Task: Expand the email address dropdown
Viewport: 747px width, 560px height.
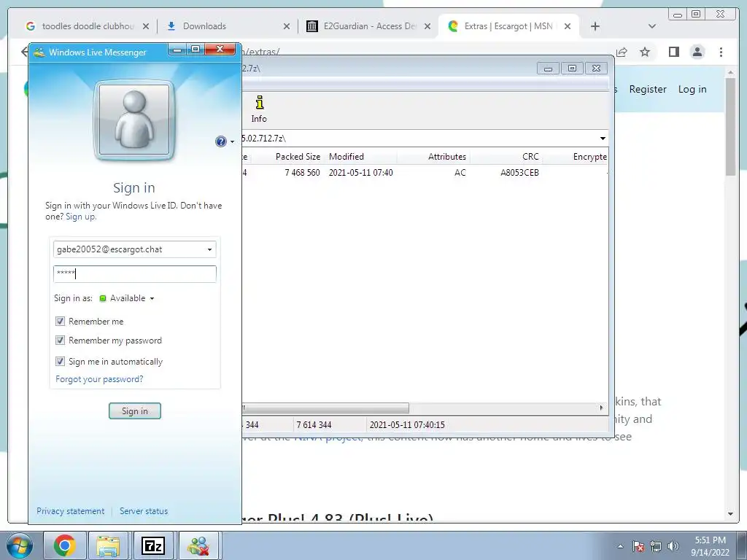Action: [209, 249]
